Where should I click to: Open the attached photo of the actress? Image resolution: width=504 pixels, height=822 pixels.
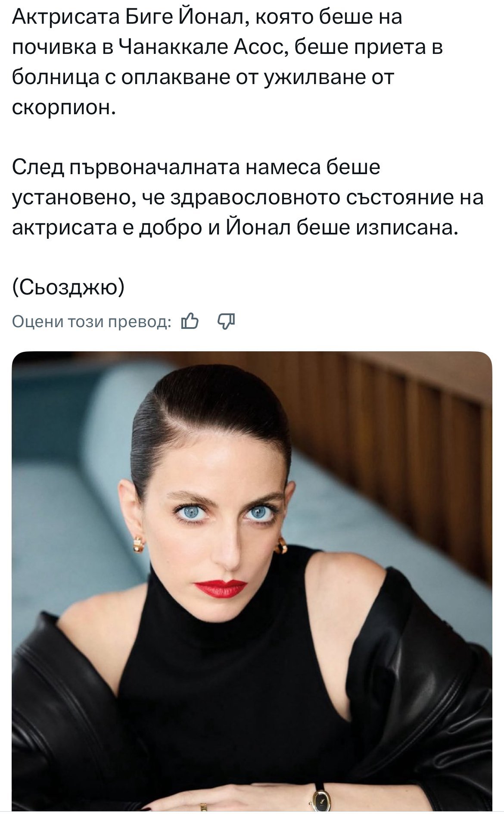click(252, 581)
